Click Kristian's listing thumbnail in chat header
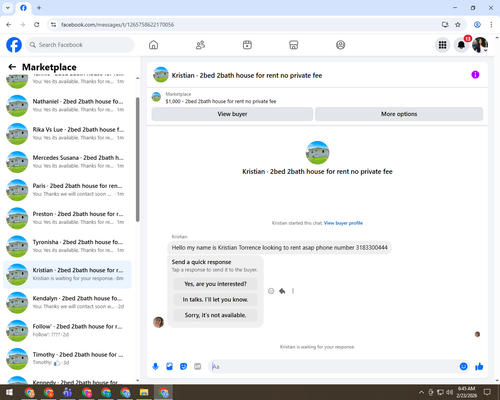The width and height of the screenshot is (500, 400). coord(161,75)
